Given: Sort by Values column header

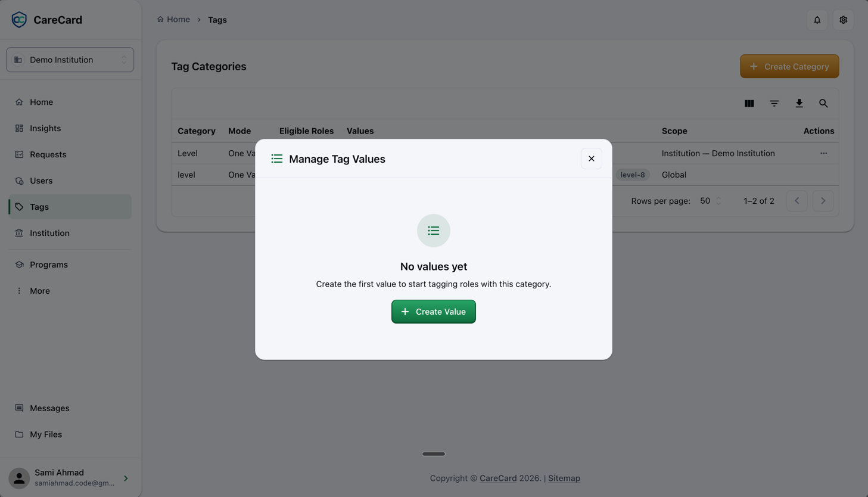Looking at the screenshot, I should (x=360, y=131).
